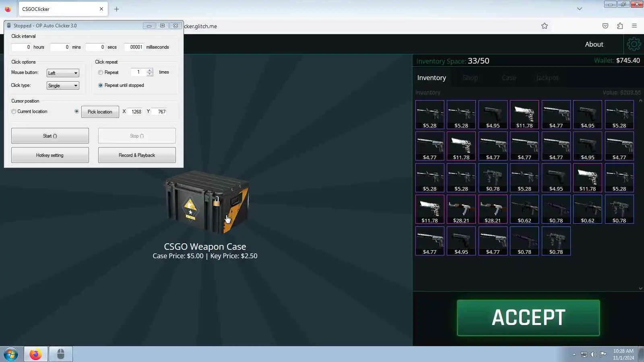Bookmark this page with the star icon
Screen dimensions: 644x362
[x=545, y=26]
